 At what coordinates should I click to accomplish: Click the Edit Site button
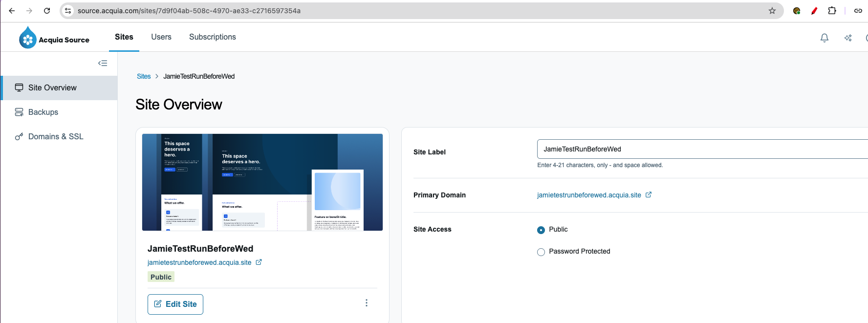(x=175, y=304)
